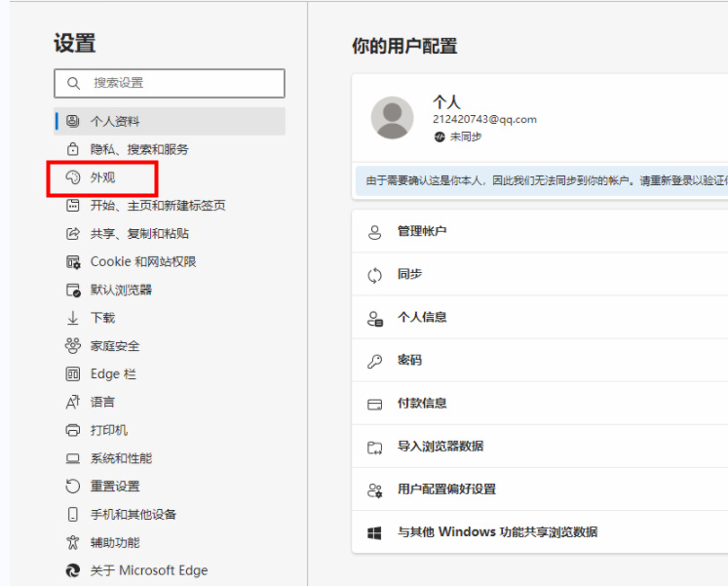
Task: Click the card icon beside 付款信息
Action: tap(374, 405)
